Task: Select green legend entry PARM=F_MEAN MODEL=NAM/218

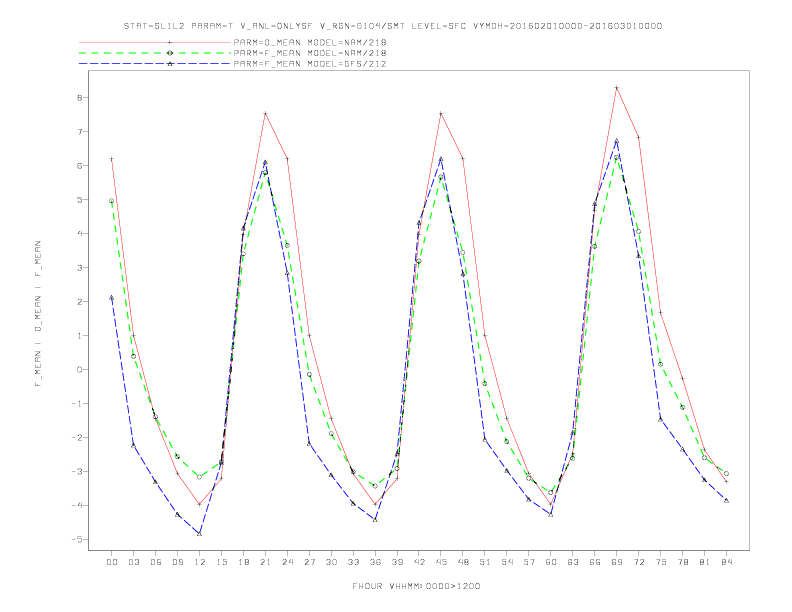Action: [310, 53]
